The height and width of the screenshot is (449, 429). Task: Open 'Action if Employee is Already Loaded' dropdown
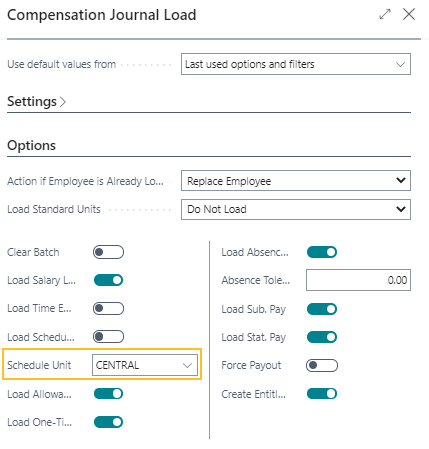coord(296,181)
